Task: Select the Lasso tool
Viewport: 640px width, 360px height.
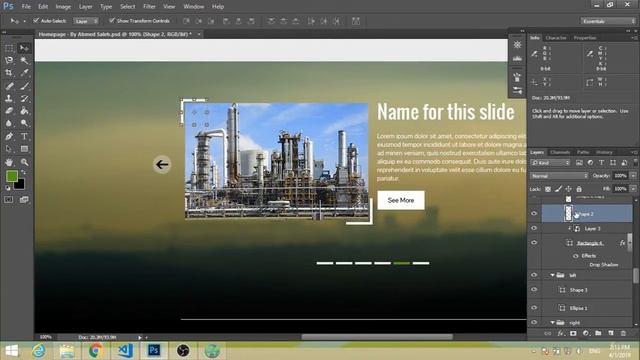Action: coord(9,60)
